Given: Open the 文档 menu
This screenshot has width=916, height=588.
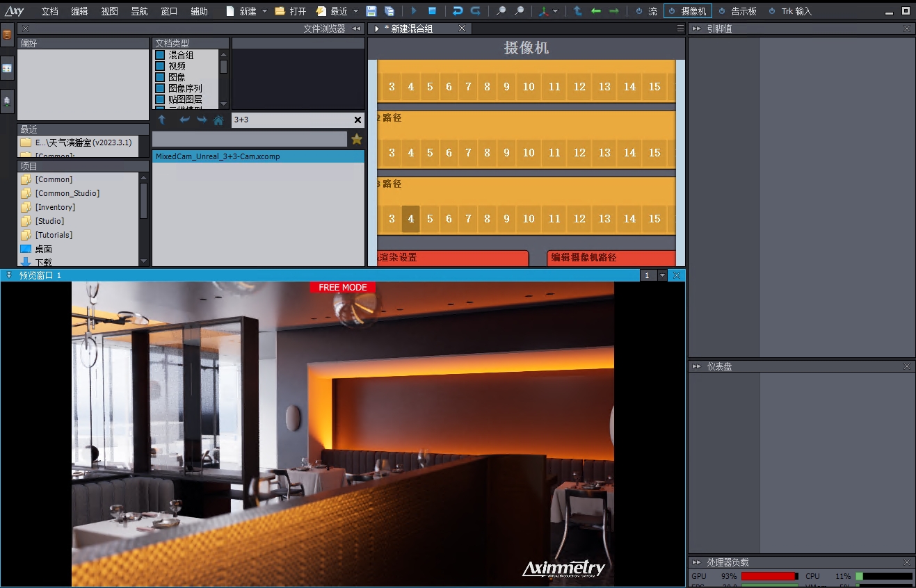Looking at the screenshot, I should 50,11.
